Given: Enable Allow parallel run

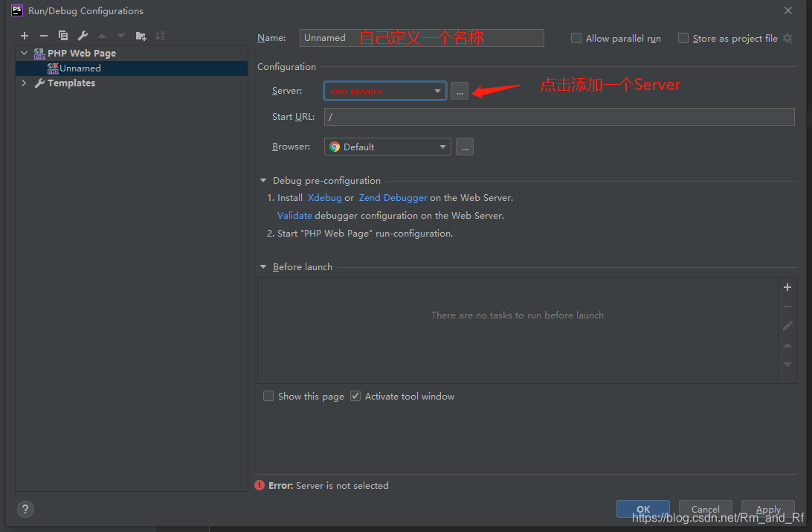Looking at the screenshot, I should 576,39.
